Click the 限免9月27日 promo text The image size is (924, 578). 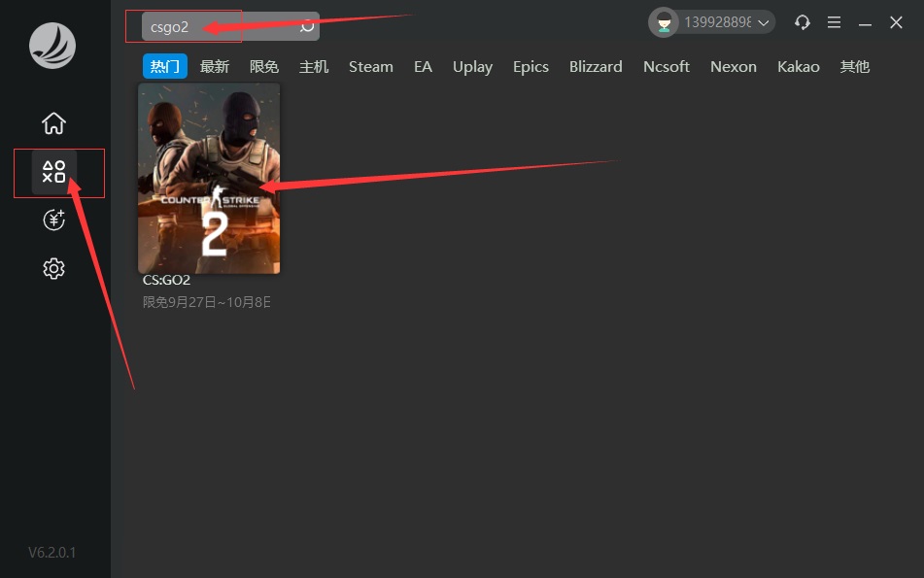tap(207, 302)
